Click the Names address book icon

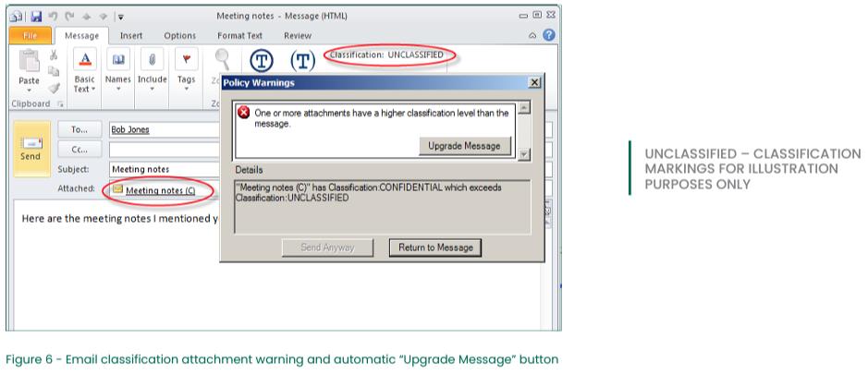tap(118, 60)
